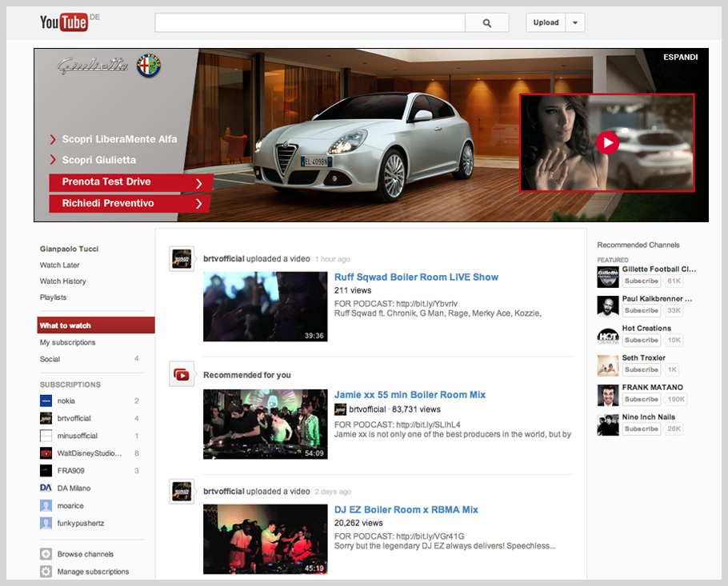
Task: Expand the ad via ESPANDI
Action: (x=680, y=57)
